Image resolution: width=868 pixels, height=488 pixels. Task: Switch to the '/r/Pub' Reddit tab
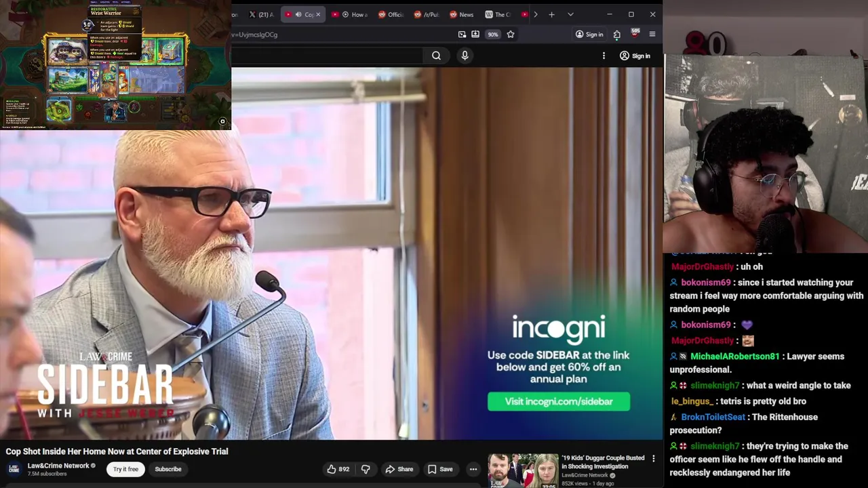427,14
